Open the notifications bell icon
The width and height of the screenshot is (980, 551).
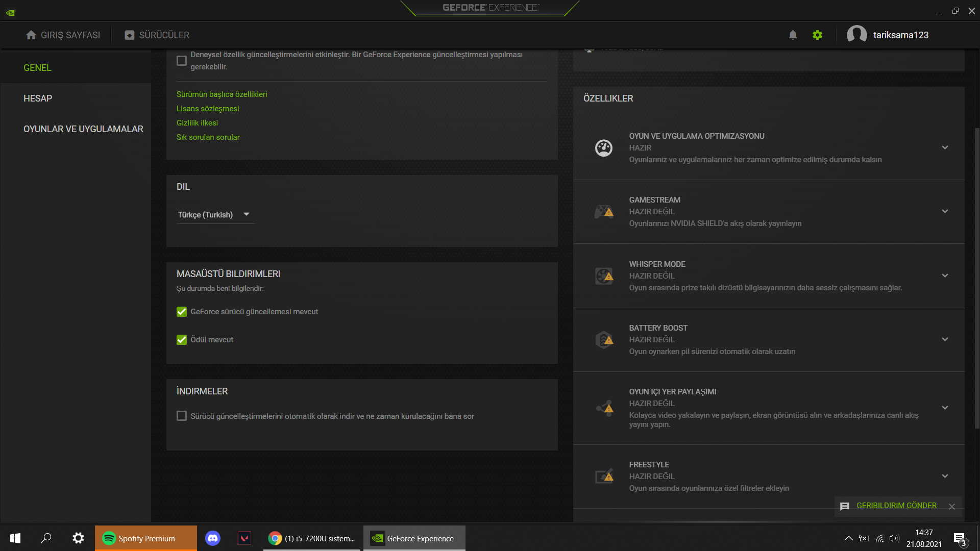point(793,35)
